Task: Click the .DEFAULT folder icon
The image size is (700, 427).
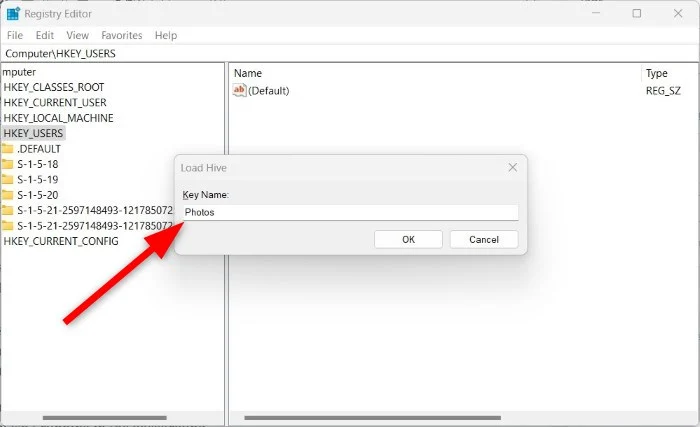Action: [7, 149]
